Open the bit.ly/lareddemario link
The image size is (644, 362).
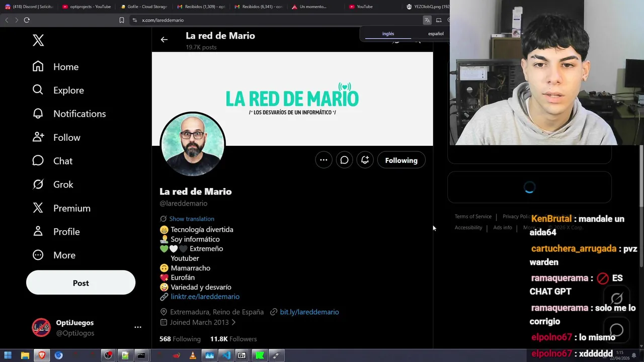309,312
